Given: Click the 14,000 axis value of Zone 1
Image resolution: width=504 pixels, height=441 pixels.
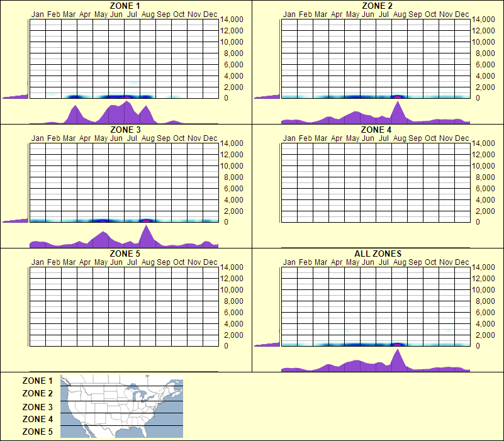Looking at the screenshot, I should [232, 20].
